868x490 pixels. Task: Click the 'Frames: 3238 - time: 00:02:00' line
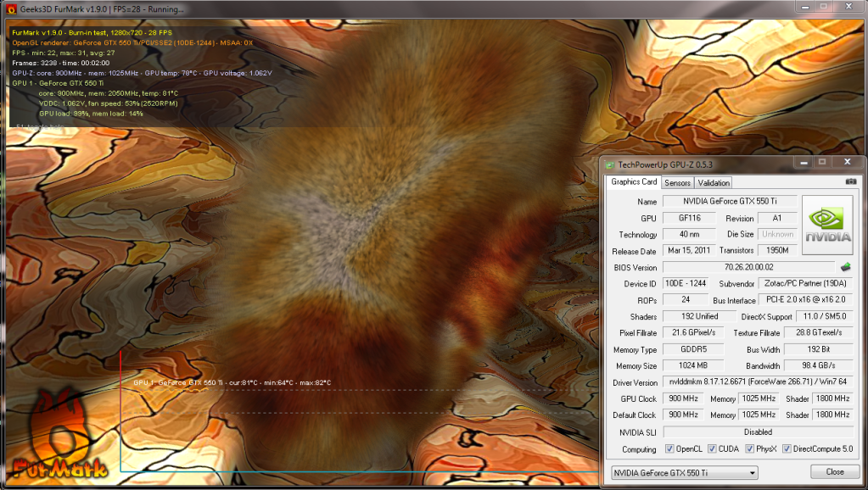(61, 63)
